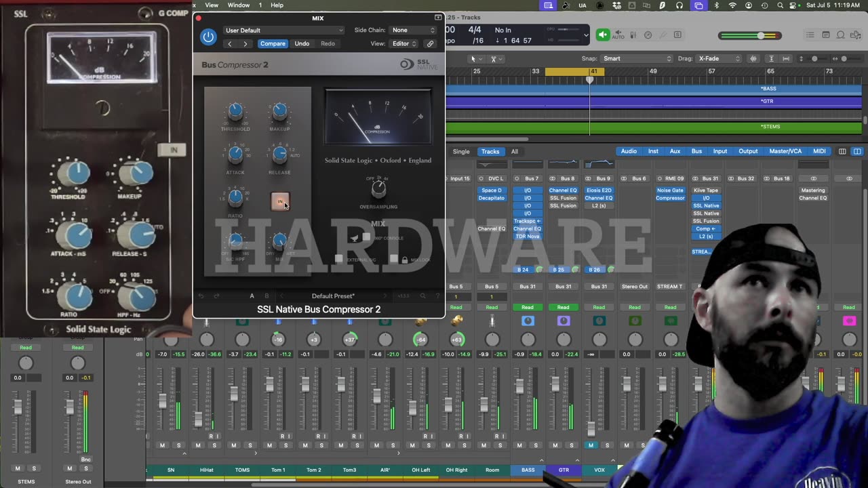Image resolution: width=868 pixels, height=488 pixels.
Task: Click the Compare button
Action: (x=273, y=43)
